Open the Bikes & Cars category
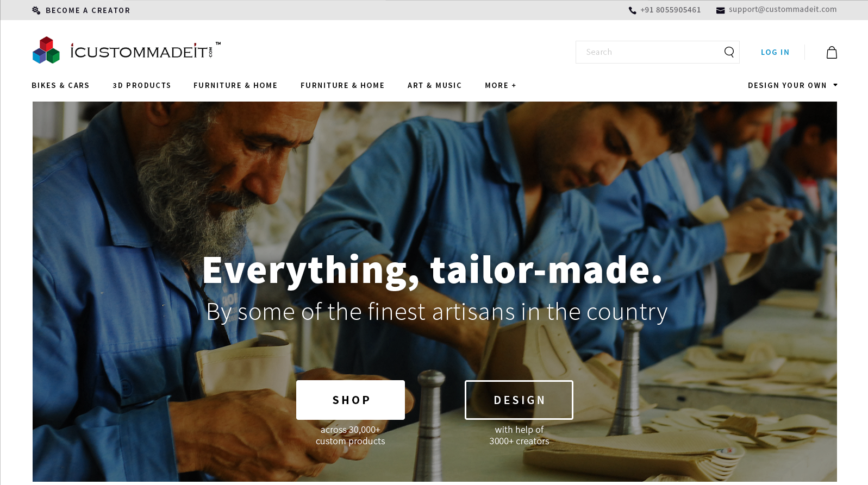The width and height of the screenshot is (868, 485). pyautogui.click(x=60, y=85)
